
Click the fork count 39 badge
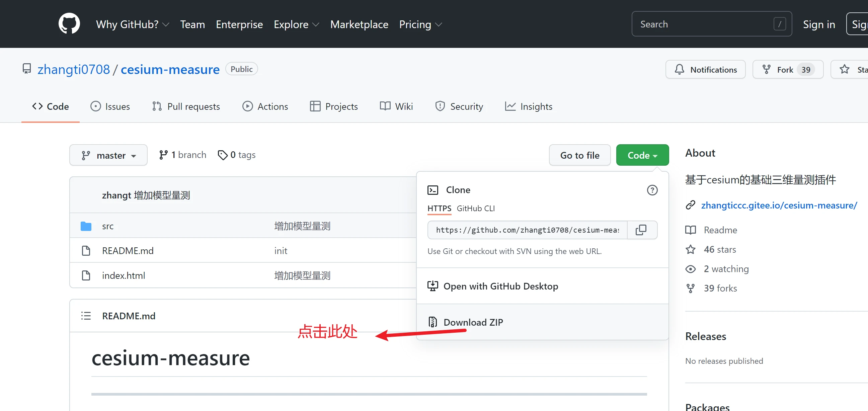[x=806, y=70]
